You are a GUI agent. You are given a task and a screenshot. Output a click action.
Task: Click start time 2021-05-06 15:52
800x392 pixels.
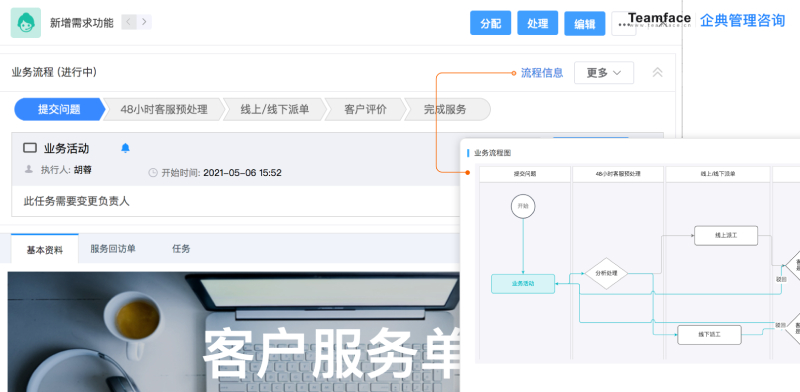242,173
